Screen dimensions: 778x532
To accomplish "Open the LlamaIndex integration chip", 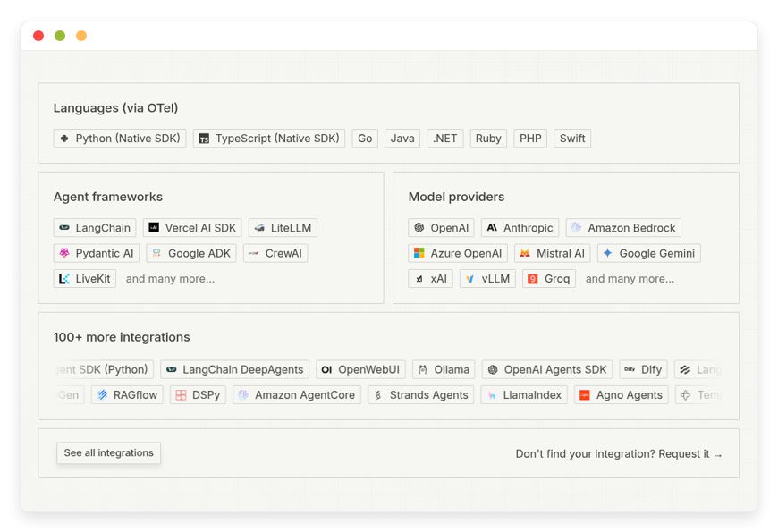I will 524,395.
